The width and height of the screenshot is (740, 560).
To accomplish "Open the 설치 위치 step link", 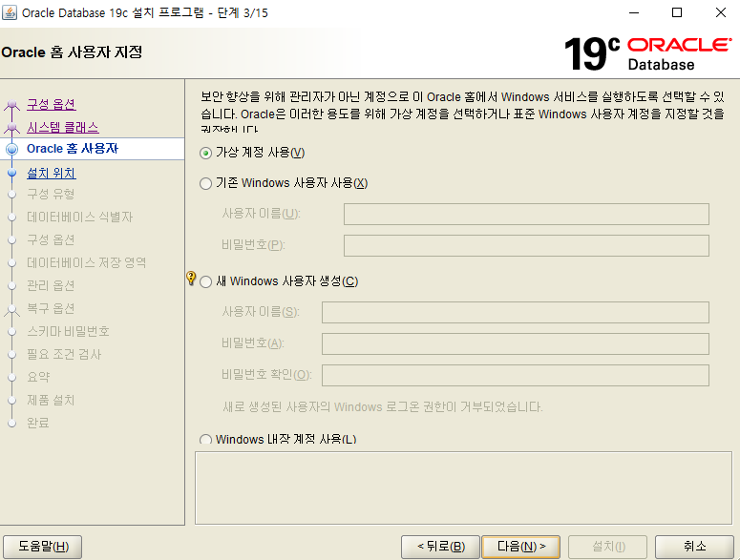I will [x=51, y=173].
